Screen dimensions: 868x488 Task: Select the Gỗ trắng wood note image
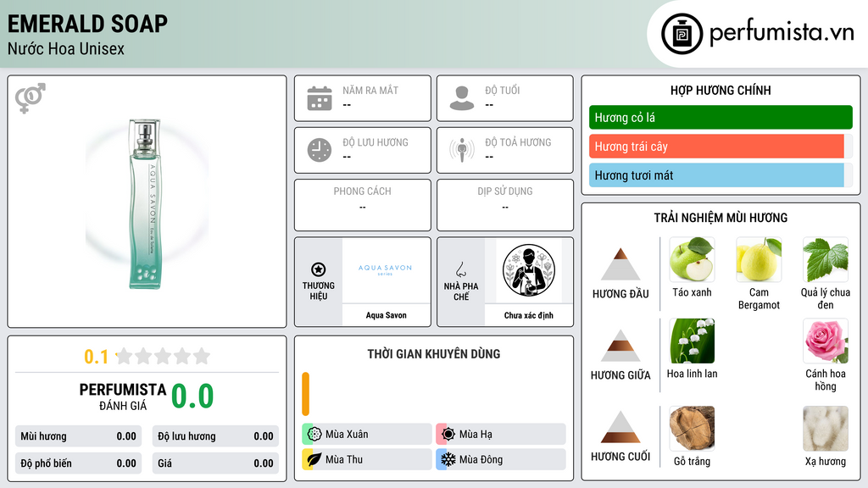click(692, 428)
